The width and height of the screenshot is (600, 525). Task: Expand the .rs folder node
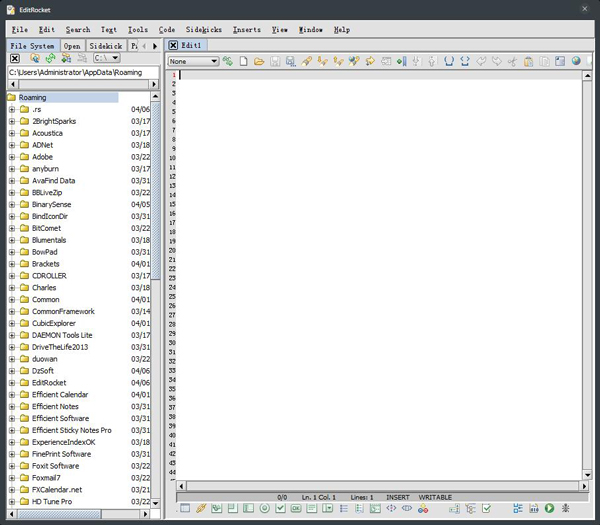pyautogui.click(x=12, y=109)
